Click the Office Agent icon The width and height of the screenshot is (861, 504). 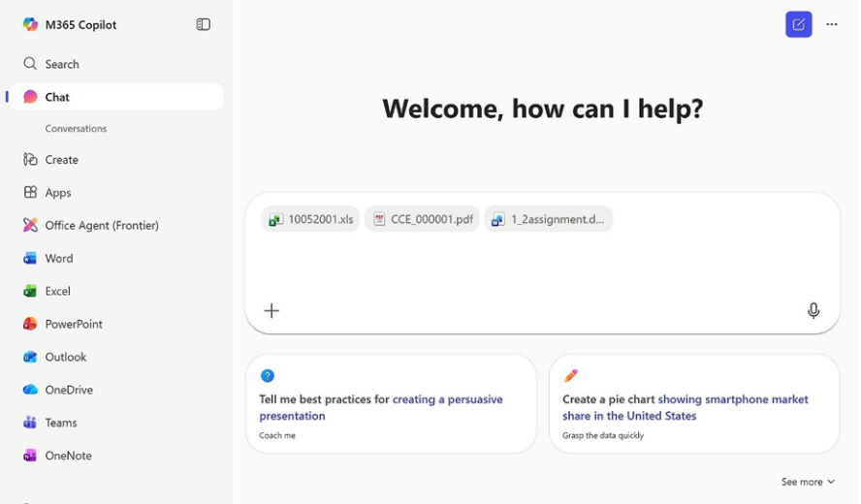pos(30,225)
